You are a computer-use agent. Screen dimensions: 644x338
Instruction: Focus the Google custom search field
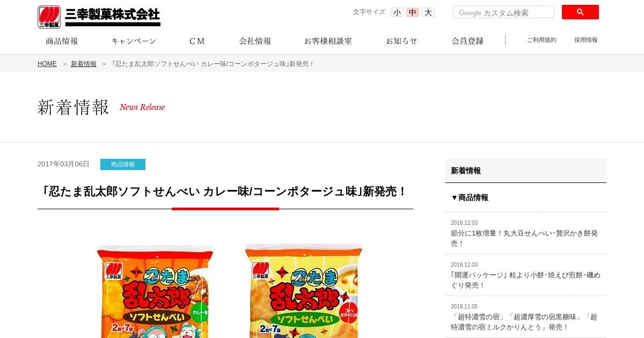pyautogui.click(x=503, y=12)
